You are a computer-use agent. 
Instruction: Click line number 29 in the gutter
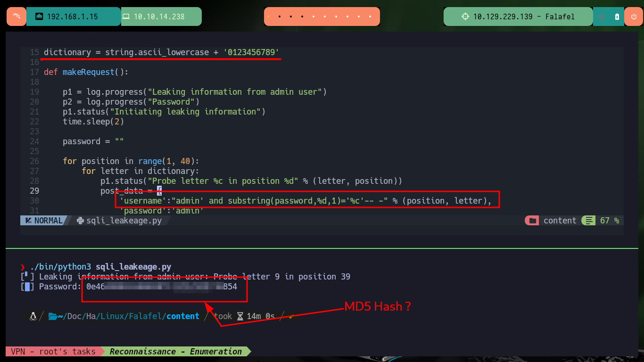click(x=34, y=191)
